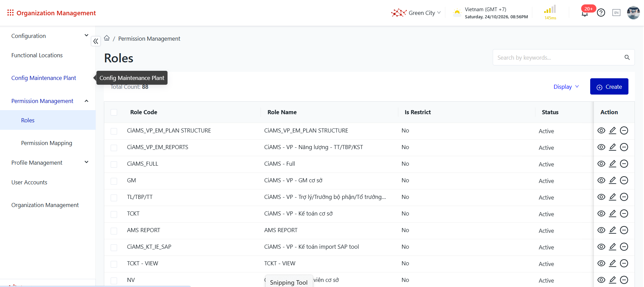Edit the AMS REPORT role
Screen dimensions: 644x287
coord(613,230)
